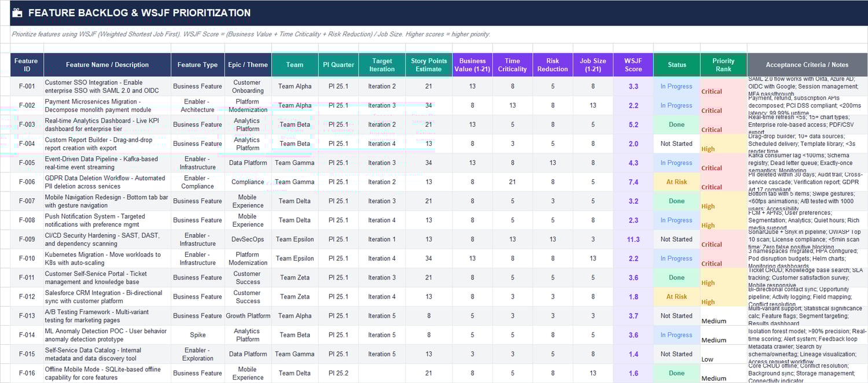Click the Feature Name / Description column header

[x=106, y=64]
